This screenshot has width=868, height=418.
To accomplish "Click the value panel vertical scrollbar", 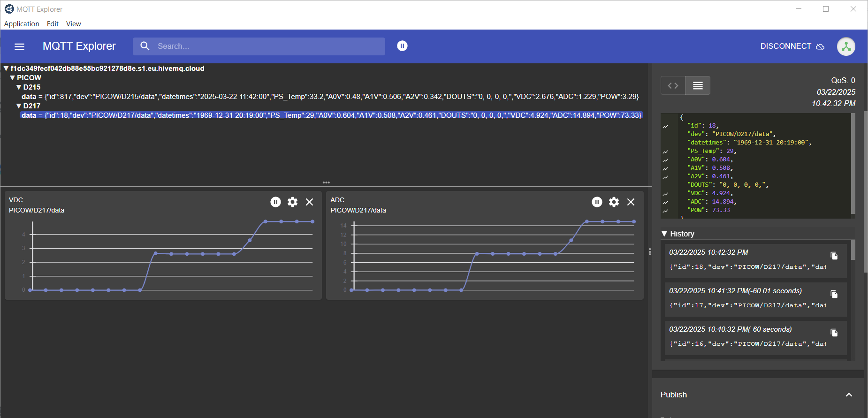I will click(853, 164).
